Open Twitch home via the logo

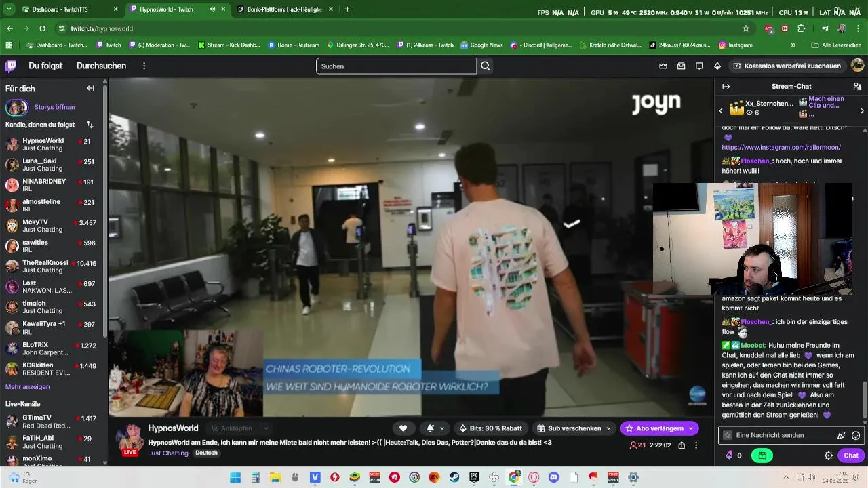pyautogui.click(x=11, y=66)
